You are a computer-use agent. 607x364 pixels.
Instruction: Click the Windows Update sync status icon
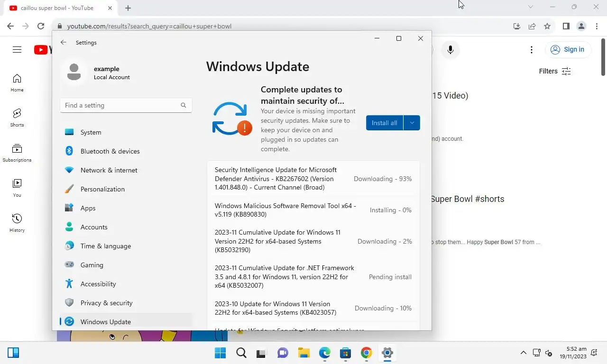(232, 118)
